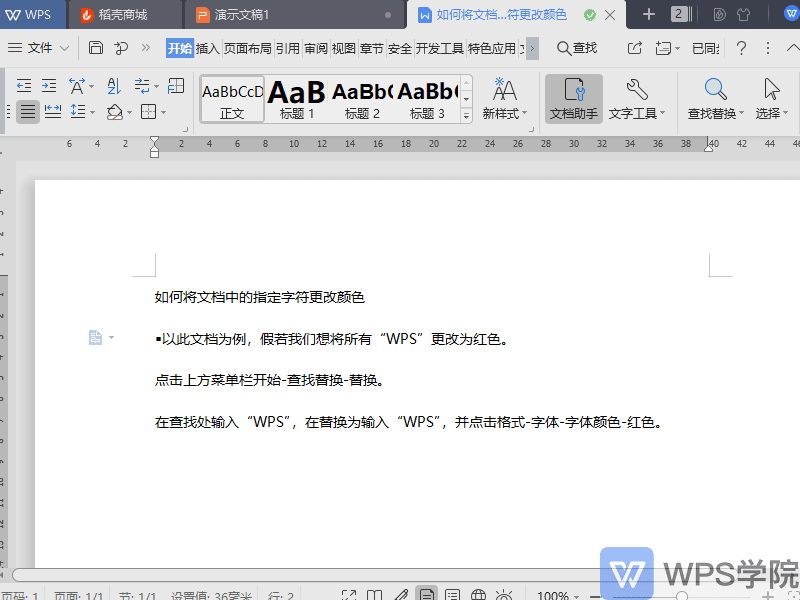800x600 pixels.
Task: Click the A-Z sort icon
Action: [x=114, y=86]
